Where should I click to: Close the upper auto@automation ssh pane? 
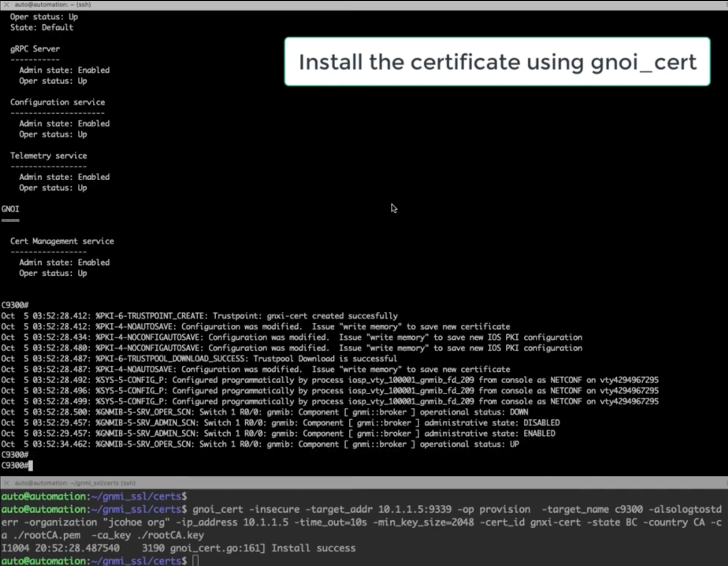(6, 5)
